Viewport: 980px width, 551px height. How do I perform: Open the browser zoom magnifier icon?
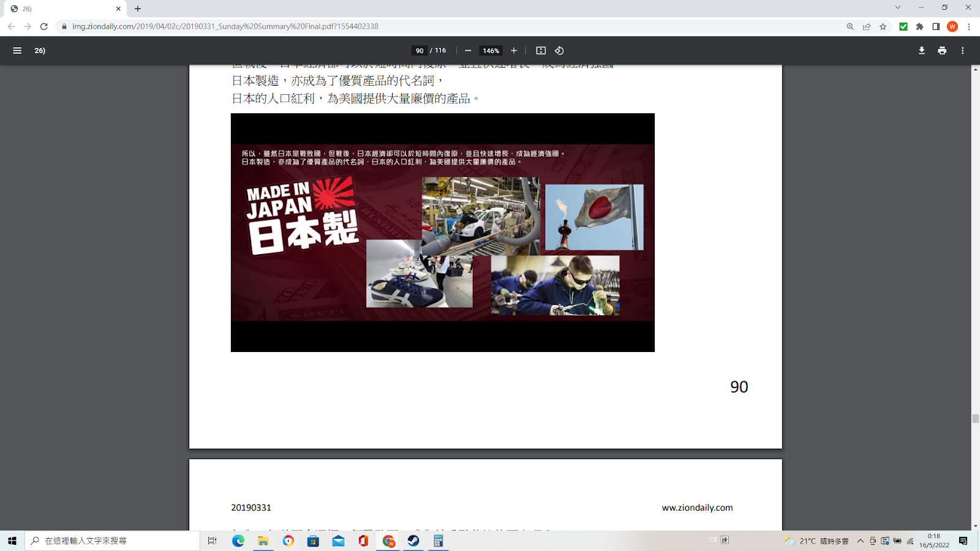point(850,26)
